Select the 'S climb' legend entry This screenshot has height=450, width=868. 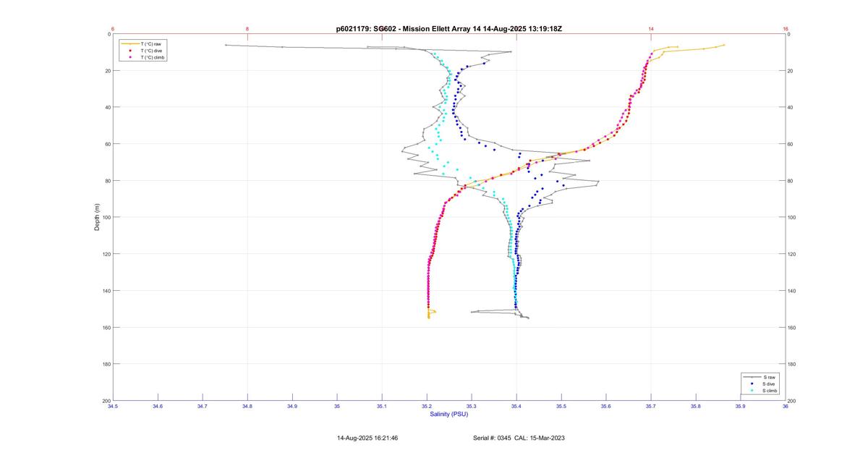770,391
